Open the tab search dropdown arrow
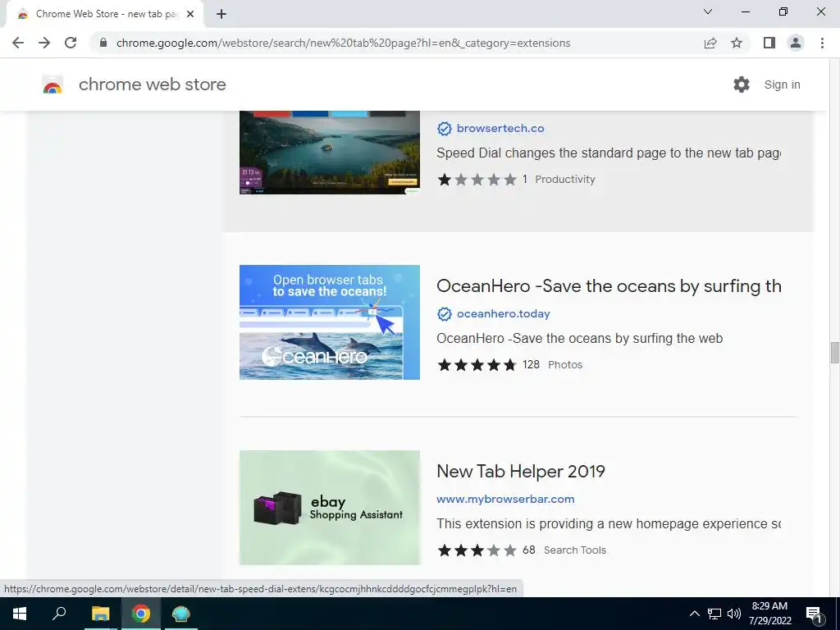This screenshot has width=840, height=630. point(708,11)
